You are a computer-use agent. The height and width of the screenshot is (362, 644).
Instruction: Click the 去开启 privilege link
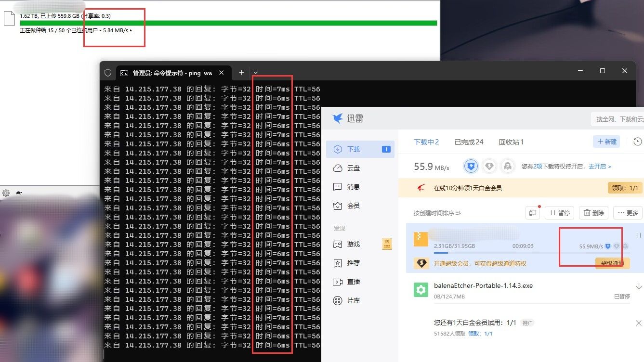599,167
